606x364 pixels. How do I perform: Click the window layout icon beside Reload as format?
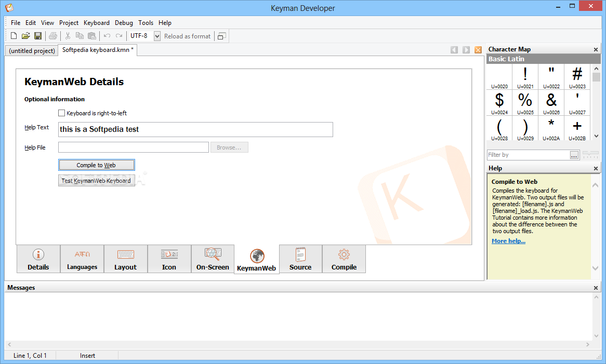point(222,36)
